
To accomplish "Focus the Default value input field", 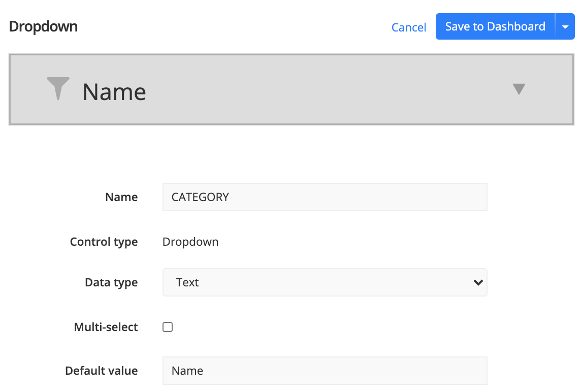I will tap(325, 371).
